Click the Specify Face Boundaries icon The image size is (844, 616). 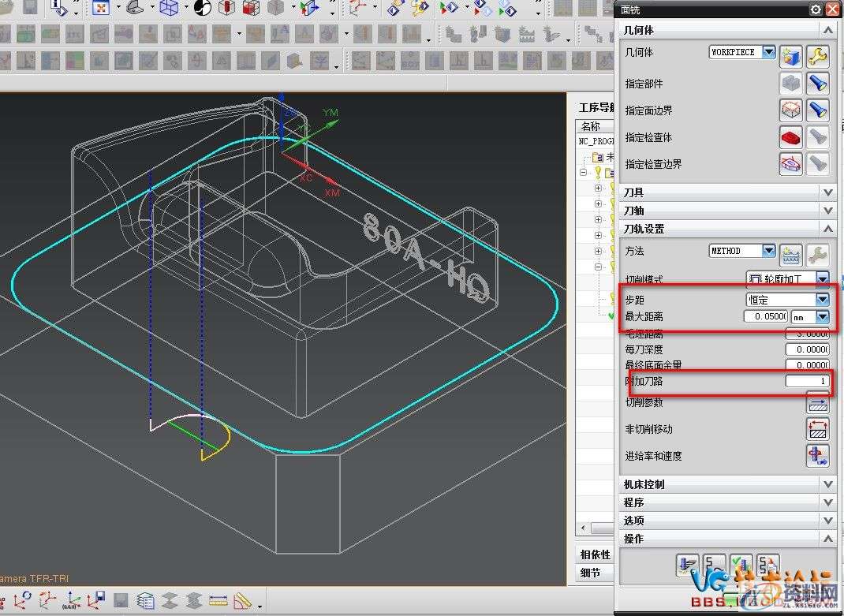[790, 110]
